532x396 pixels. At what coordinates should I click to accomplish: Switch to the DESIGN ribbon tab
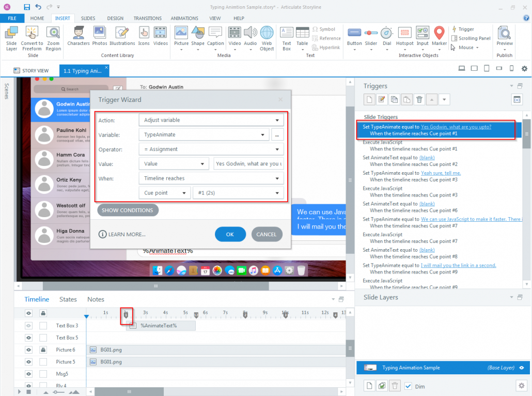(115, 18)
